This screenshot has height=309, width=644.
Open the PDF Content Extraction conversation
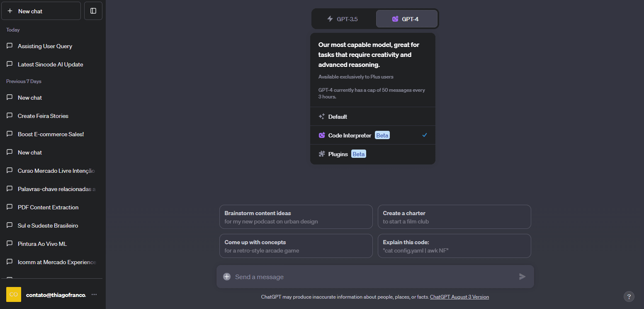(51, 207)
